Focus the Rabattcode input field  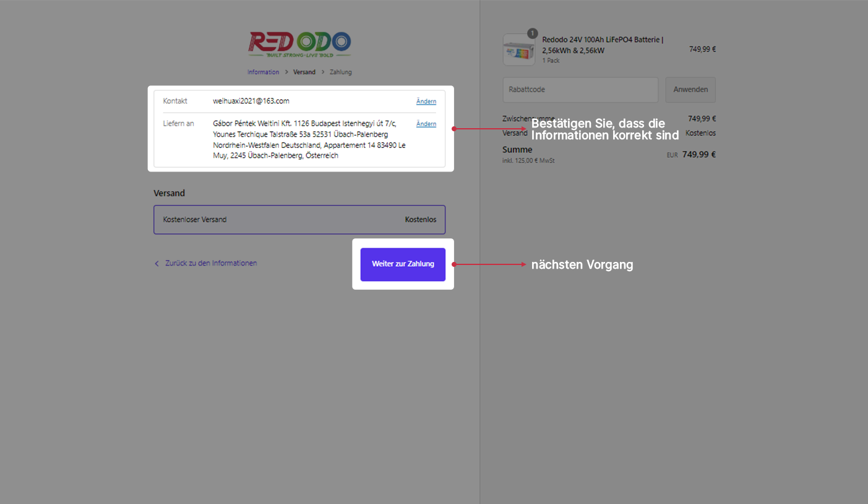pos(580,90)
